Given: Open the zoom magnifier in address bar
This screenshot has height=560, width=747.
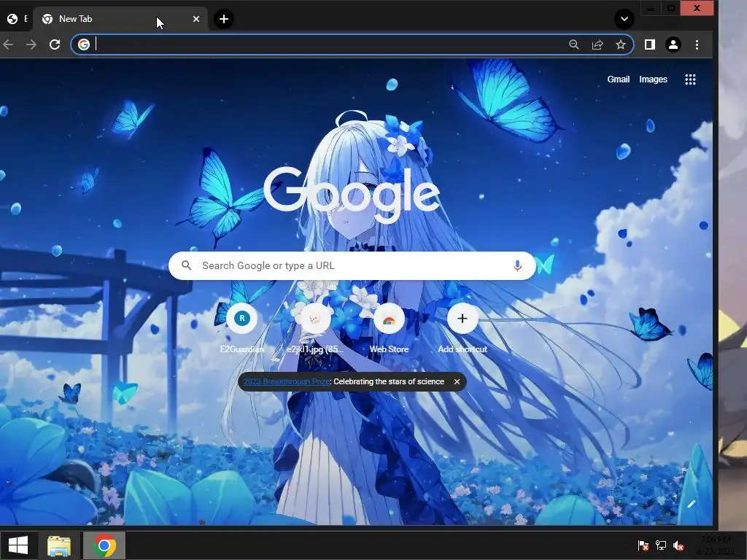Looking at the screenshot, I should click(x=574, y=44).
